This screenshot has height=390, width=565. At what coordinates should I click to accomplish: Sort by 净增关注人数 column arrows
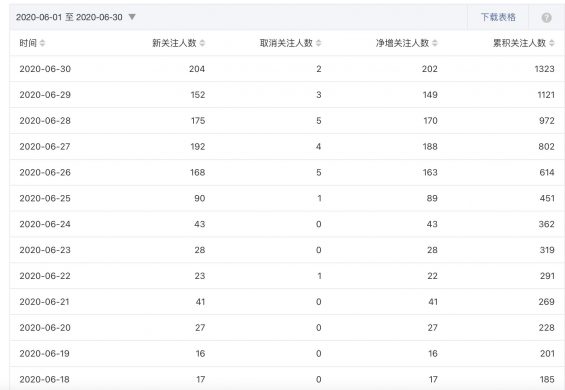[435, 43]
